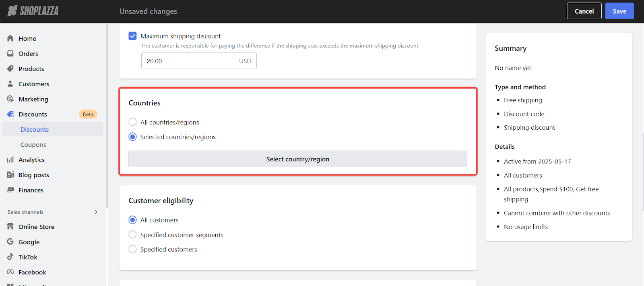Click the Customer eligibility heading

[161, 201]
